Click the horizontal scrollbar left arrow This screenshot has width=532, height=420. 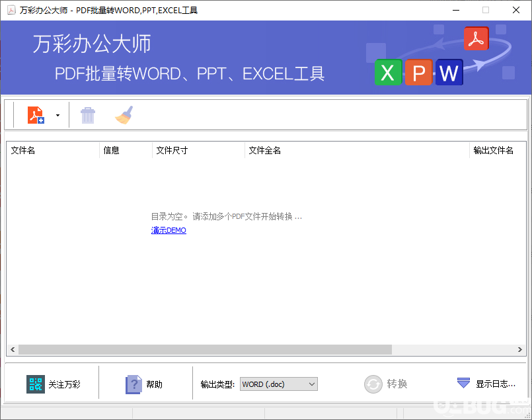pos(13,349)
